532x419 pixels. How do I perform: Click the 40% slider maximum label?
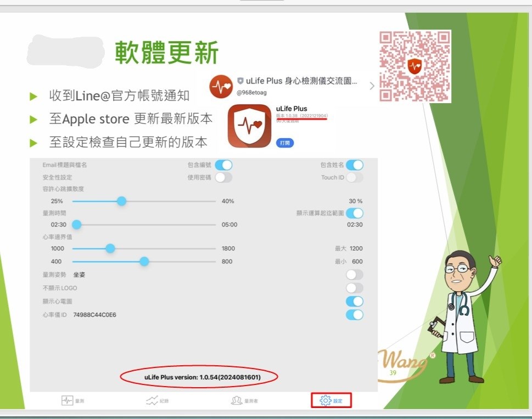(228, 201)
